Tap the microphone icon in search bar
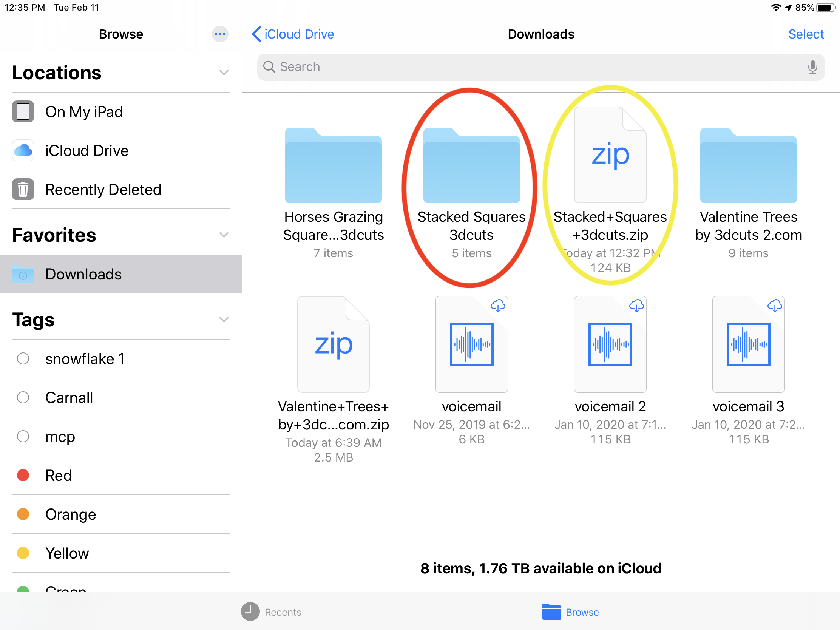The height and width of the screenshot is (630, 840). tap(812, 67)
